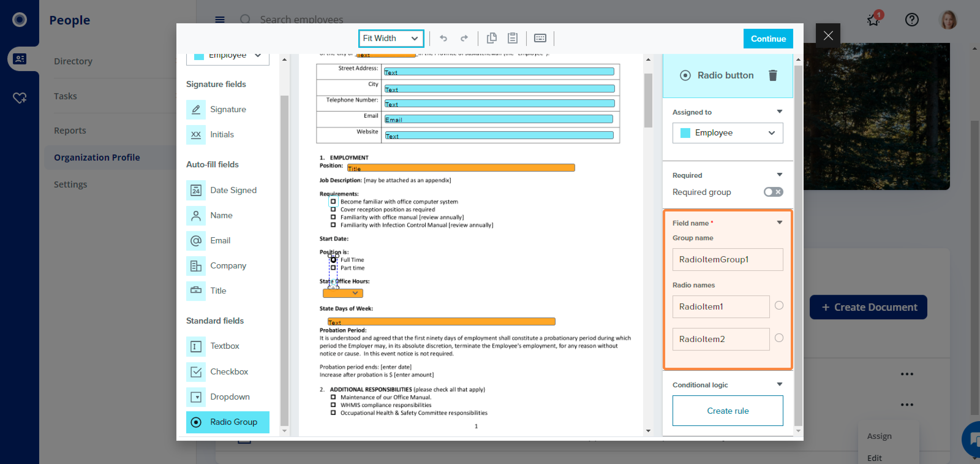Screen dimensions: 980x464
Task: Click the document vertical scrollbar thumb
Action: [x=648, y=101]
